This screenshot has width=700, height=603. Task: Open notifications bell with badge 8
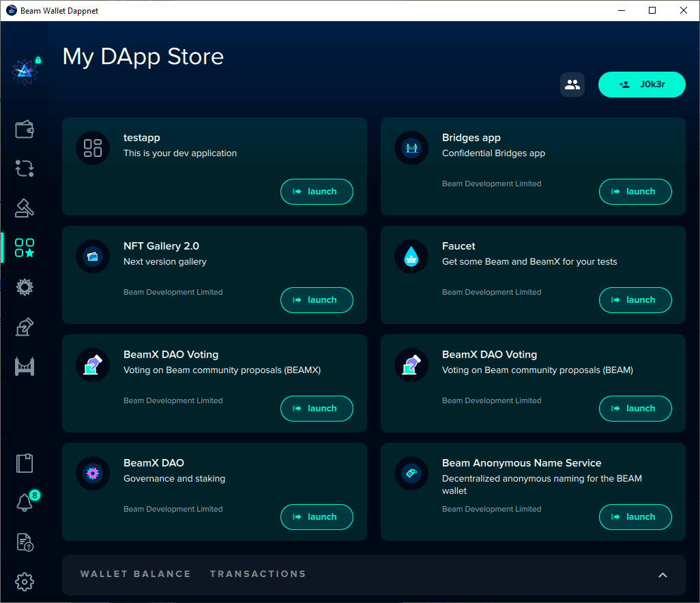tap(25, 503)
